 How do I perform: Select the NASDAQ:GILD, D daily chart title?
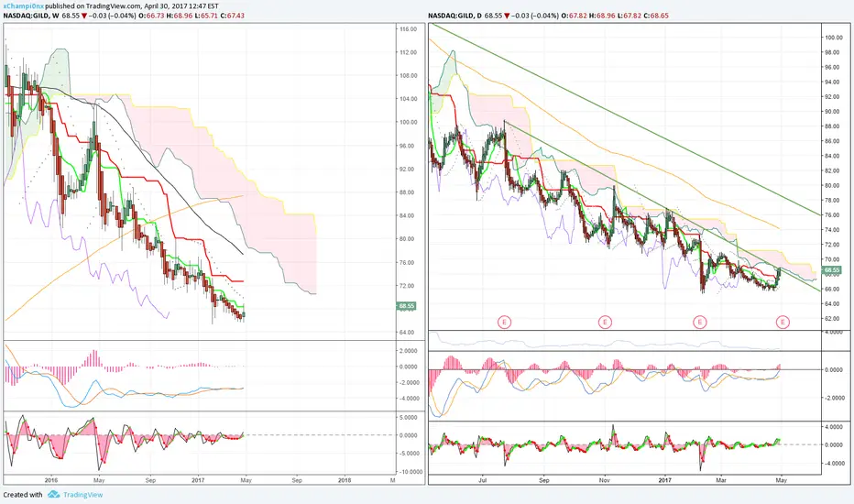454,16
